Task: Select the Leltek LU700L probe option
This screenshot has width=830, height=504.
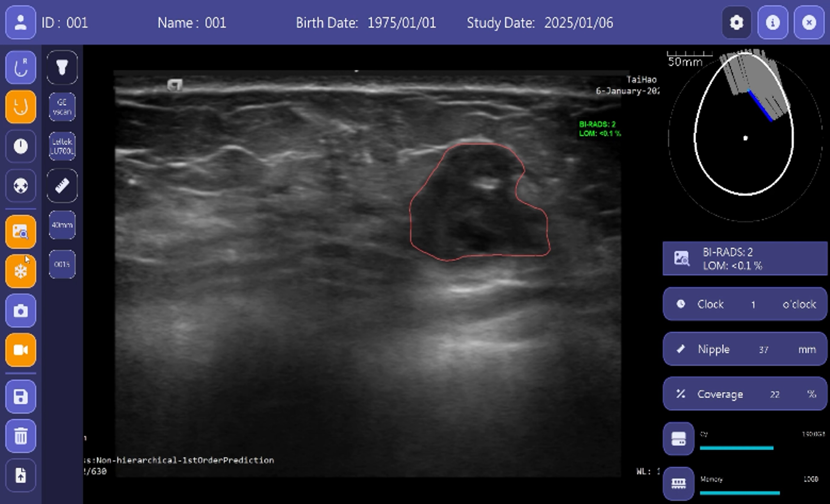Action: coord(62,146)
